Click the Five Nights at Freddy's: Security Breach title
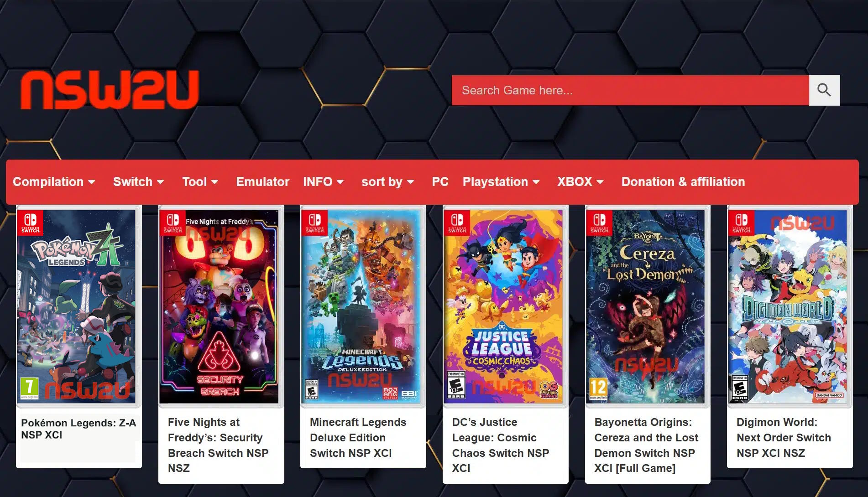Screen dimensions: 868x497 [218, 445]
